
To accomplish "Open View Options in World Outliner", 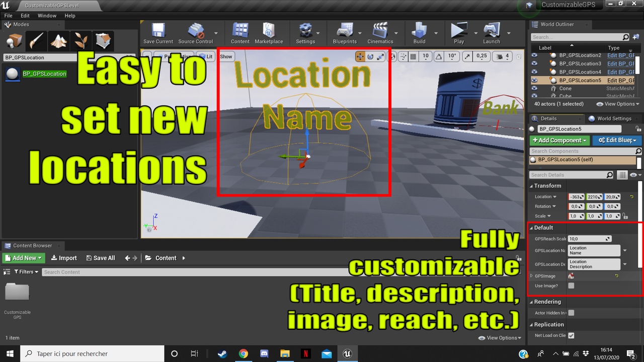I will point(617,104).
